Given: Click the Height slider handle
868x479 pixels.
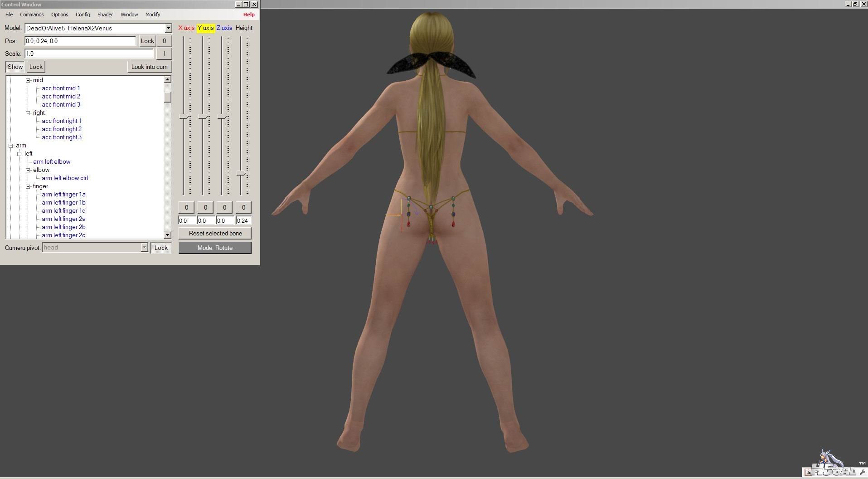Looking at the screenshot, I should point(242,173).
